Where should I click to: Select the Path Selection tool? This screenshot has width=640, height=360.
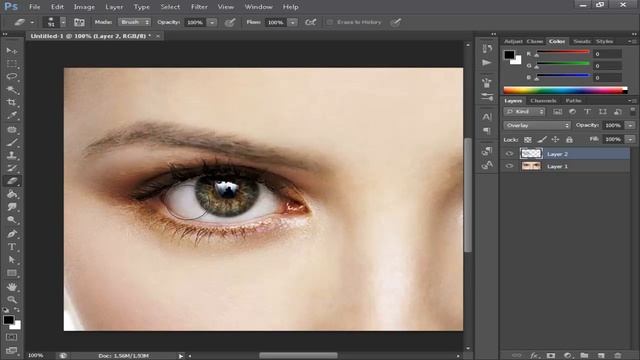[x=12, y=260]
